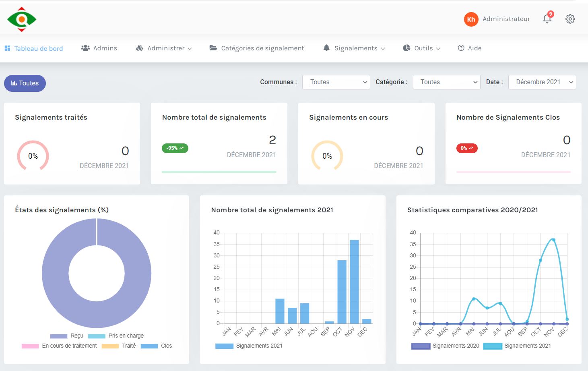Viewport: 588px width, 371px height.
Task: Click the NOV bar in the 2021 chart
Action: pos(354,282)
